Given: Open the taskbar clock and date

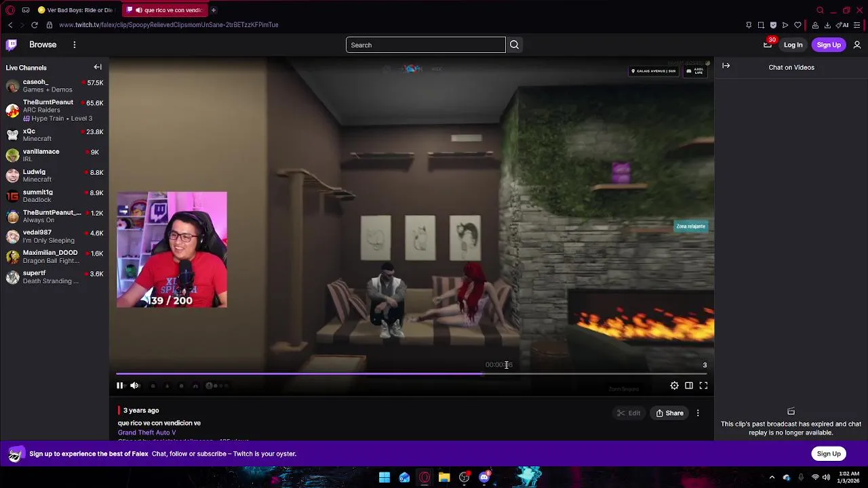Looking at the screenshot, I should pyautogui.click(x=848, y=477).
